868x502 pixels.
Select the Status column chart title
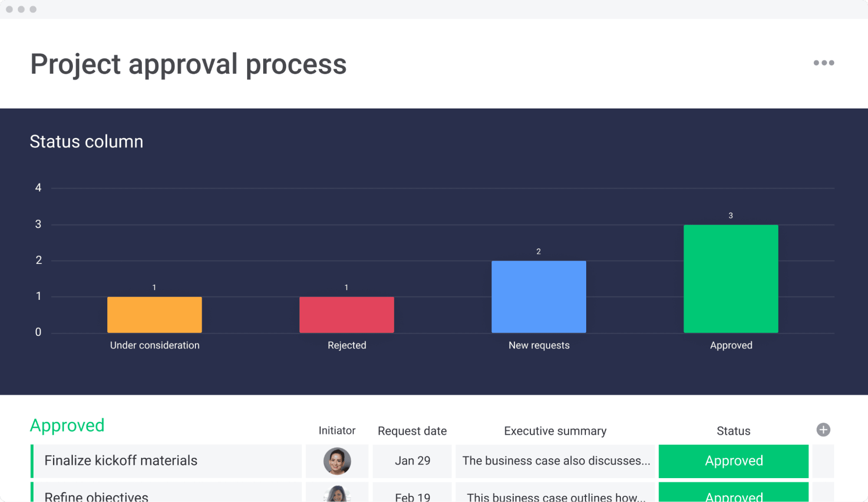coord(86,141)
